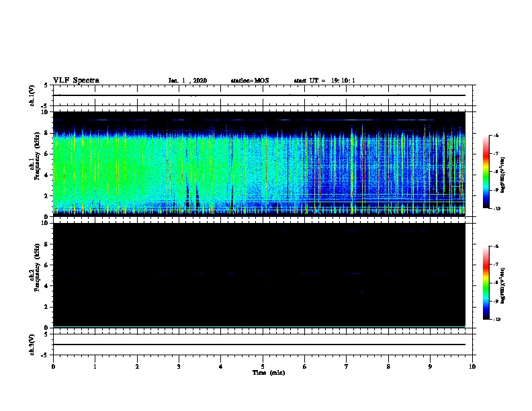This screenshot has width=532, height=411.
Task: Click inside the ch.1 spectrogram panel
Action: pyautogui.click(x=259, y=164)
